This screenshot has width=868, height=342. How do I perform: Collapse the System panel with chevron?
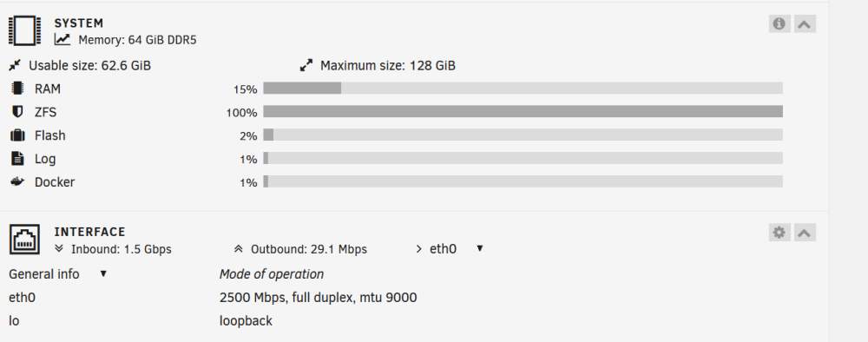point(805,23)
